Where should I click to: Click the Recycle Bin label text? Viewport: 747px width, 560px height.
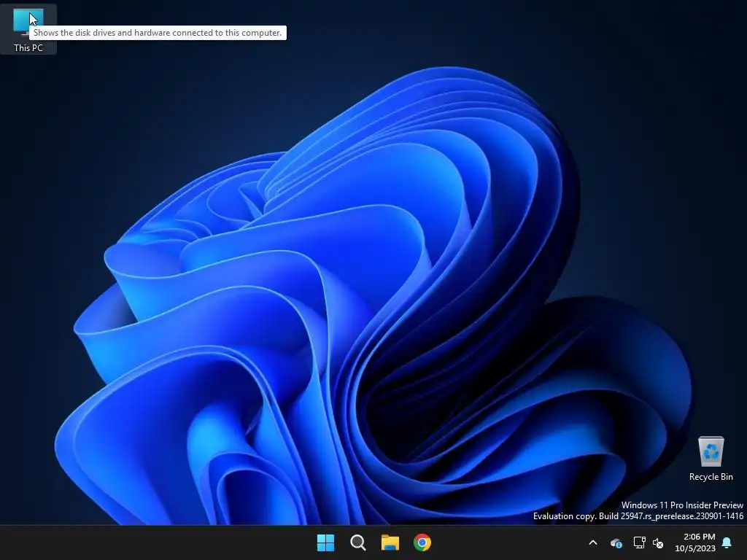point(711,477)
